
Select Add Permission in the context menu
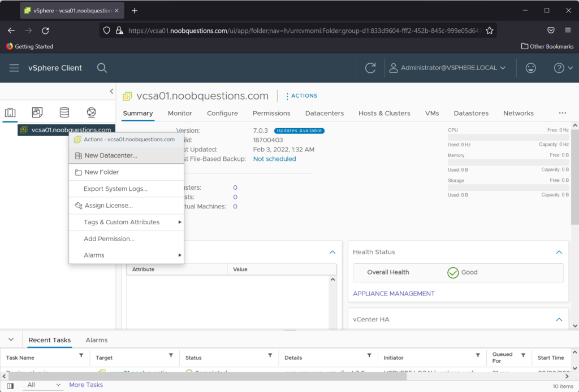point(126,239)
